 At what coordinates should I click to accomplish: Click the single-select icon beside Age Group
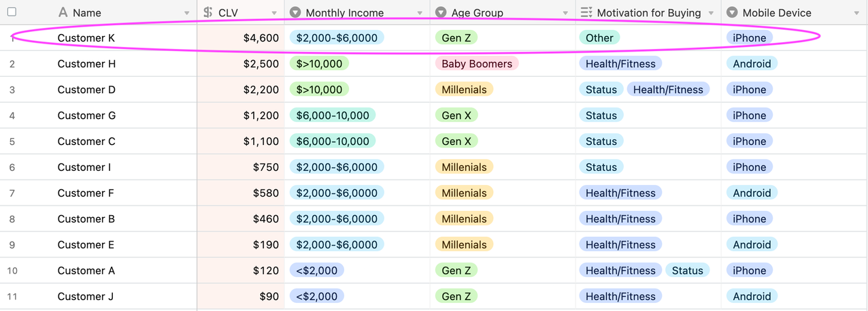coord(441,13)
